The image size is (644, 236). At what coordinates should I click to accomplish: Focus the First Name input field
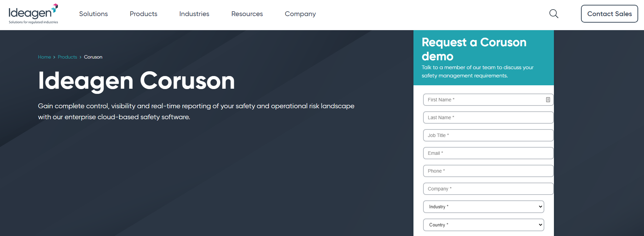tap(488, 100)
